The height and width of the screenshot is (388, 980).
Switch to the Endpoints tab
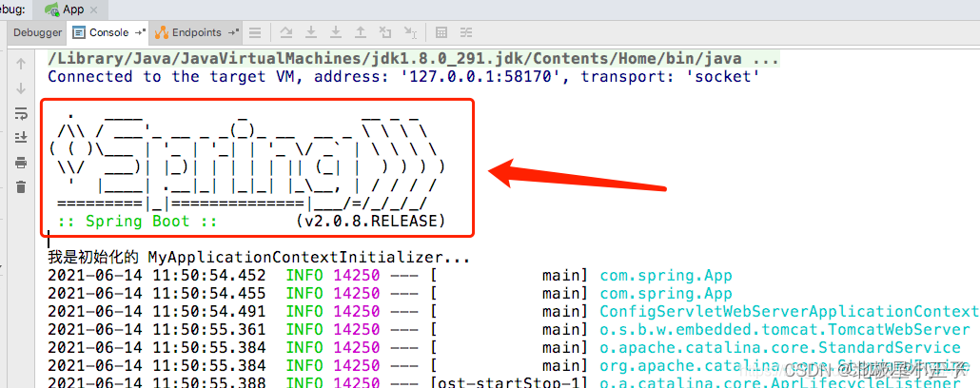coord(197,32)
